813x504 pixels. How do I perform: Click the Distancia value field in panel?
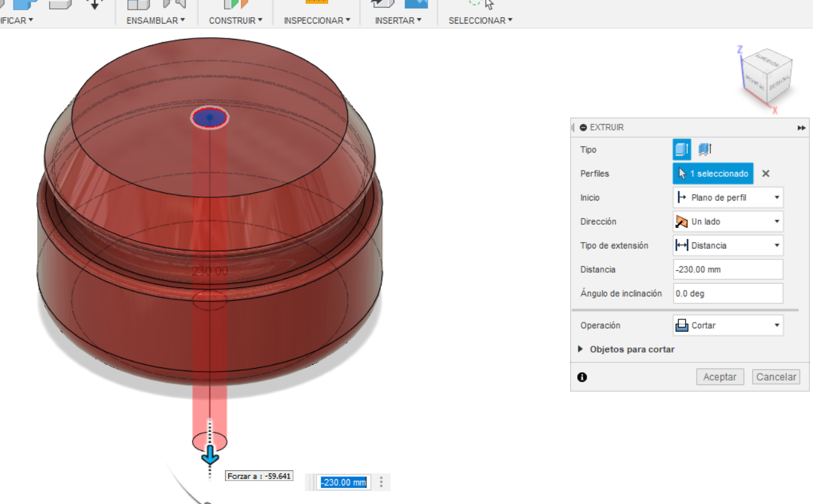(728, 270)
